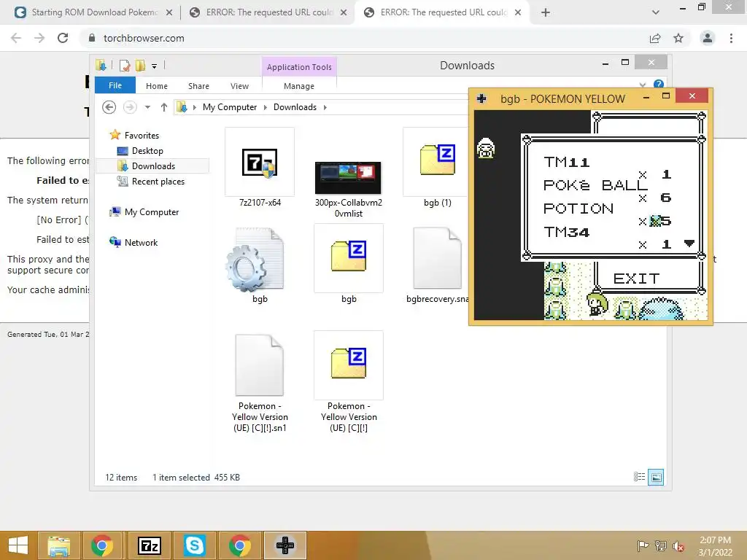This screenshot has width=747, height=560.
Task: Select the bgb (1) zip archive
Action: (438, 167)
